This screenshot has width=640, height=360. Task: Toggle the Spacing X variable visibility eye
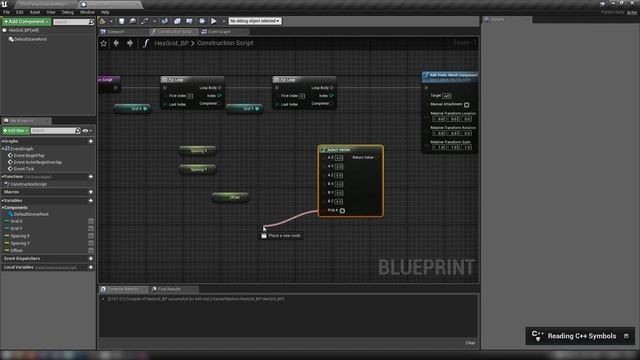pos(91,236)
